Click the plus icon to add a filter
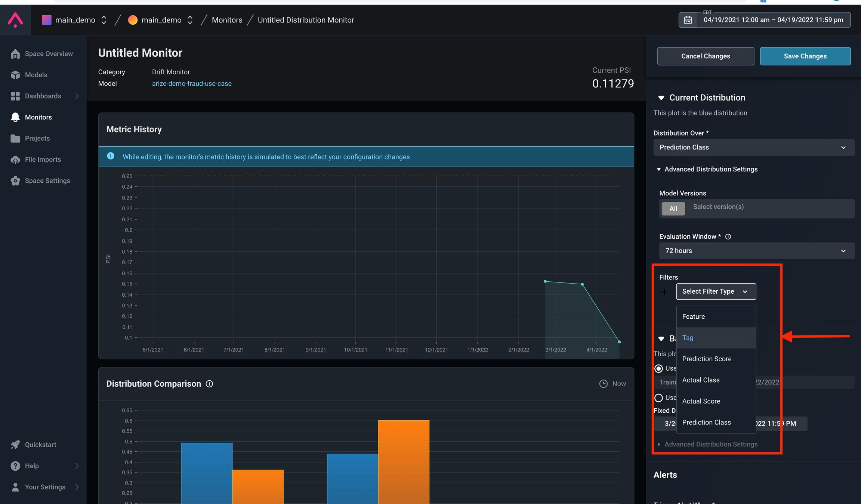This screenshot has height=504, width=861. click(664, 292)
